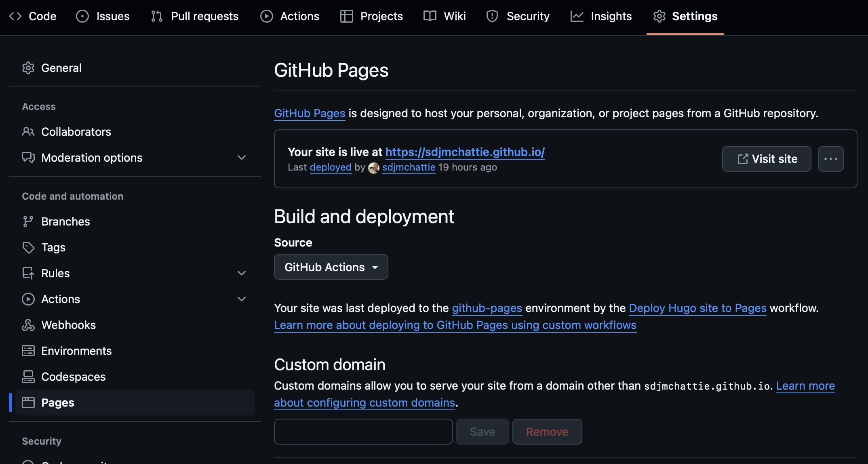
Task: Expand the Moderation options chevron
Action: tap(242, 158)
